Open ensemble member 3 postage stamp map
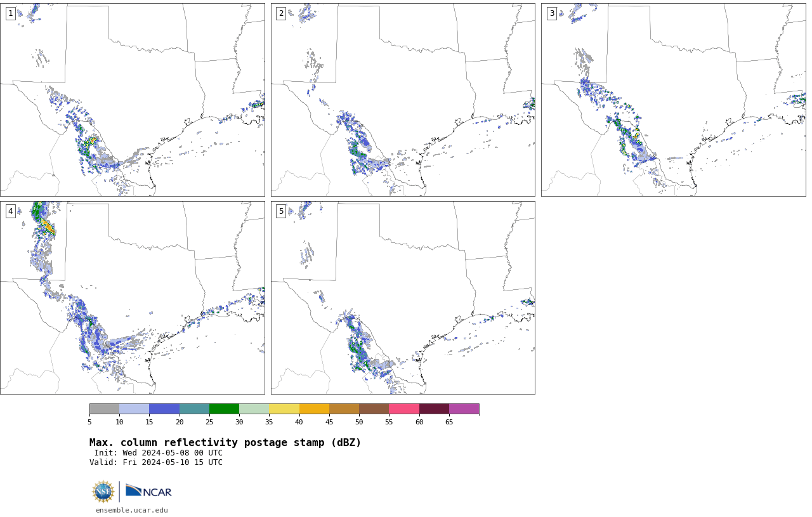This screenshot has width=812, height=517. click(x=674, y=100)
